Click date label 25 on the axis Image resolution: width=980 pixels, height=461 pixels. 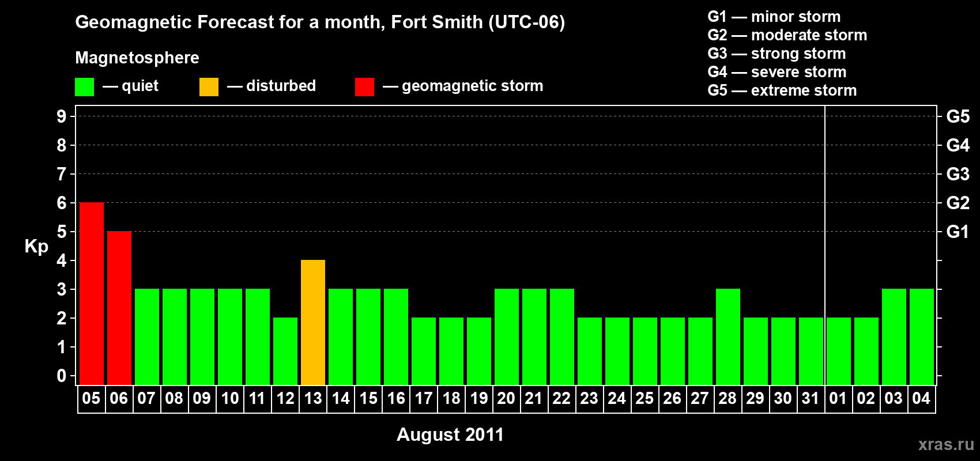pyautogui.click(x=644, y=399)
